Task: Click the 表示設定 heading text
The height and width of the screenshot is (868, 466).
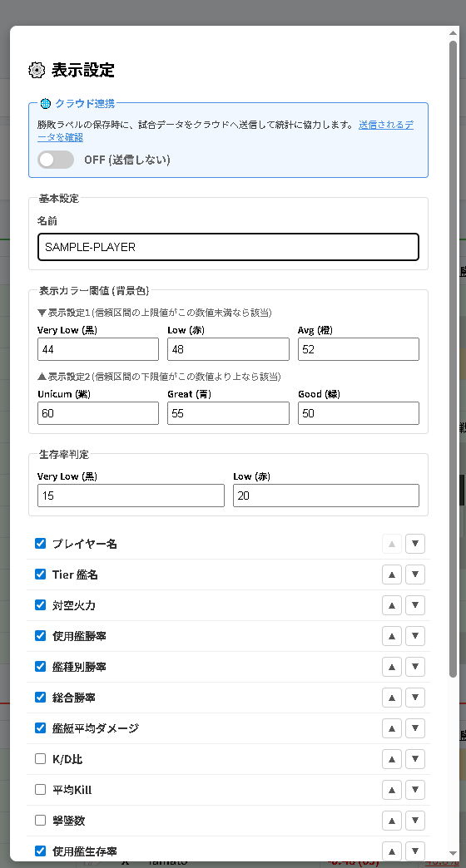Action: [x=83, y=71]
